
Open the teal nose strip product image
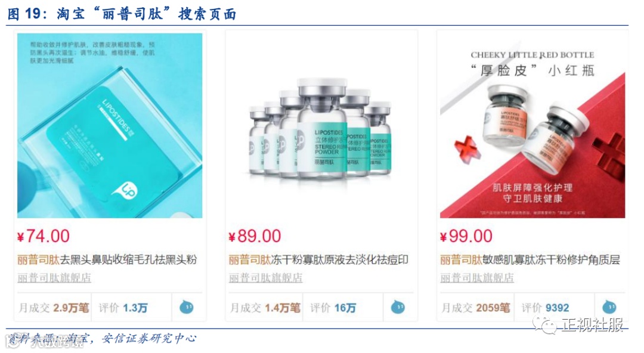pos(110,125)
